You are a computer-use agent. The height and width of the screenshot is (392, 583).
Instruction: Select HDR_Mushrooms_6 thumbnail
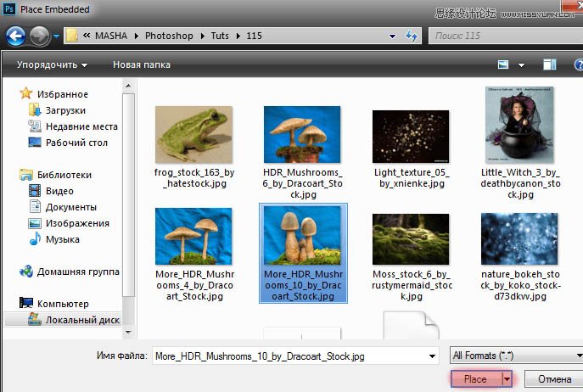click(x=302, y=135)
